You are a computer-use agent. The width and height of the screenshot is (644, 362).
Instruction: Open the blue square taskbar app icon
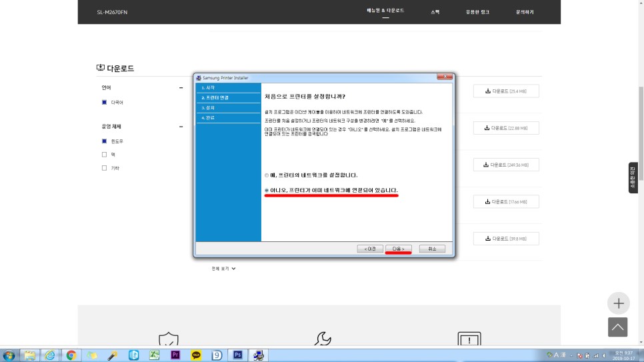click(x=133, y=355)
